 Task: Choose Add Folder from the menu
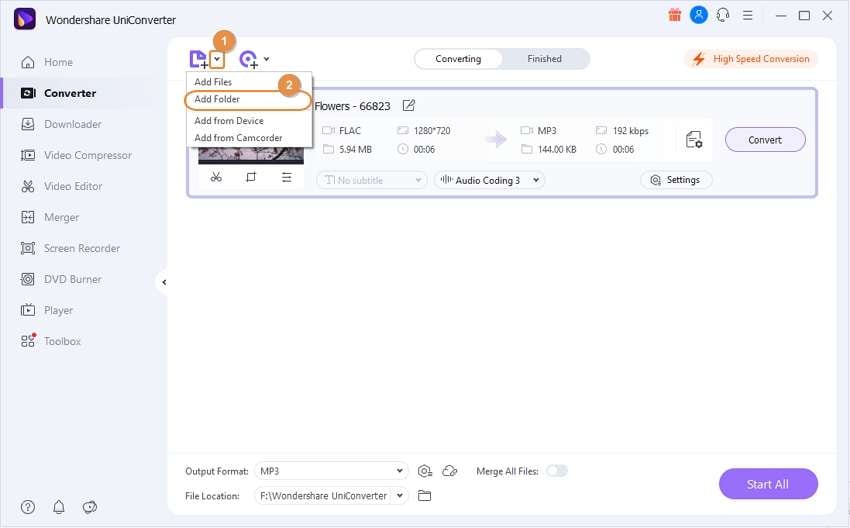click(x=217, y=99)
